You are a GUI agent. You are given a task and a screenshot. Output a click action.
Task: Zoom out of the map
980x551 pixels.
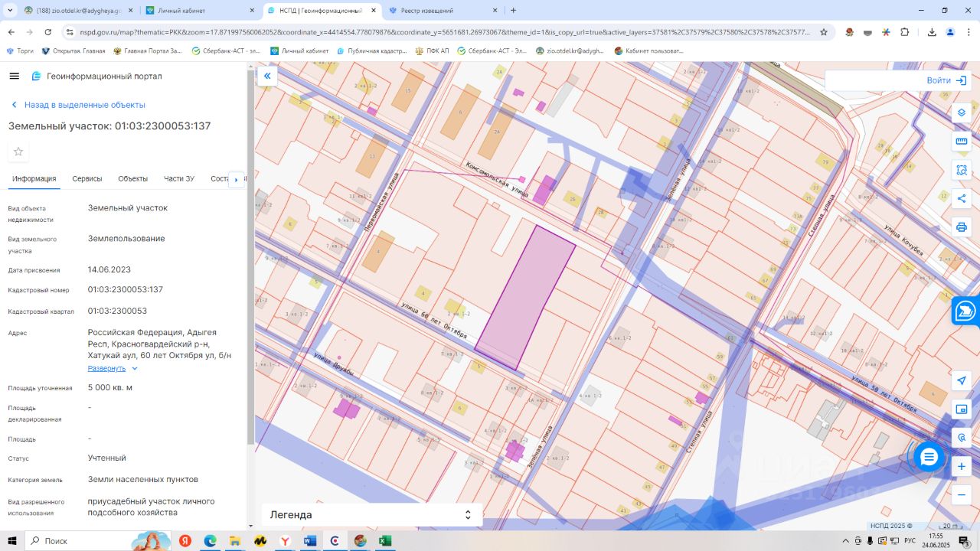(962, 495)
